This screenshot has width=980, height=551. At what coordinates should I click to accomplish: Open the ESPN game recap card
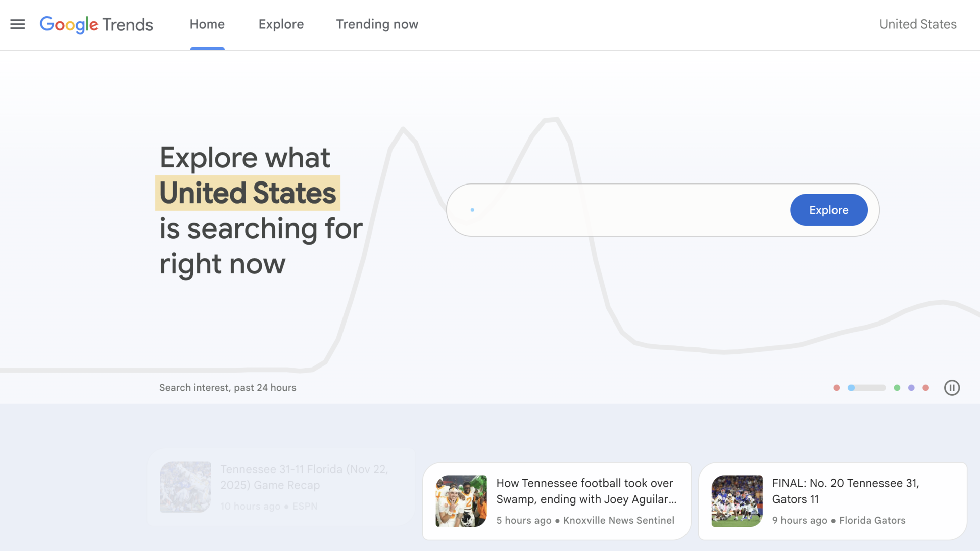(281, 487)
